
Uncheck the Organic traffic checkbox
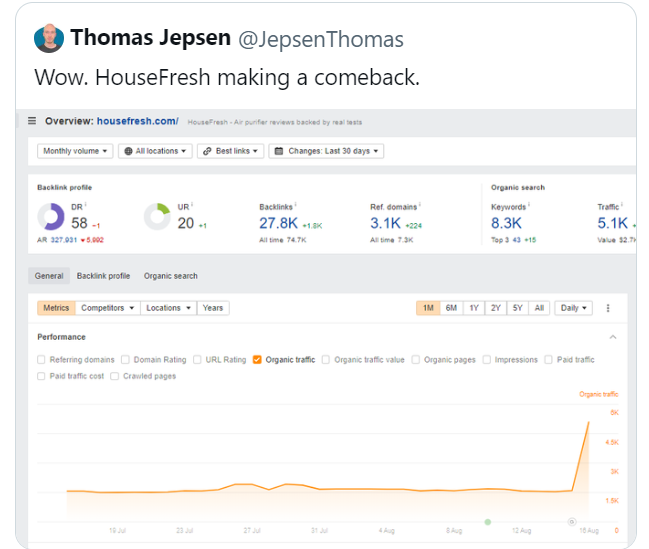pos(258,360)
